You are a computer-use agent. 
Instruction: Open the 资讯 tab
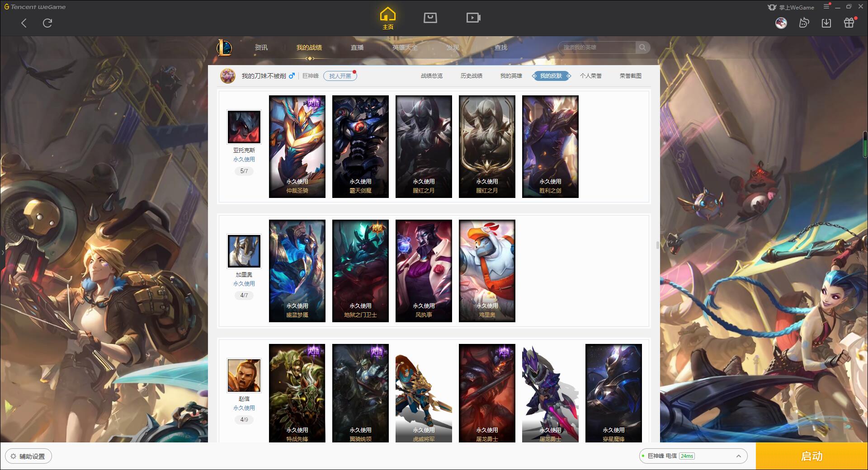(261, 47)
